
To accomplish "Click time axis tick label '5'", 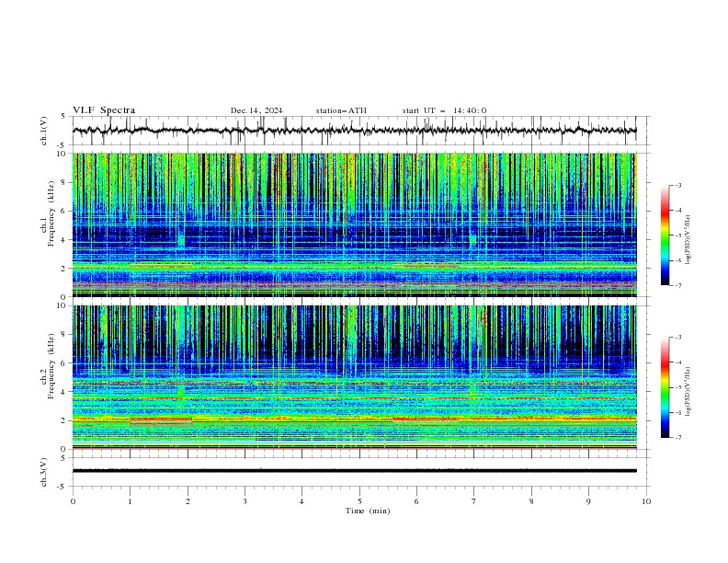I will (359, 501).
